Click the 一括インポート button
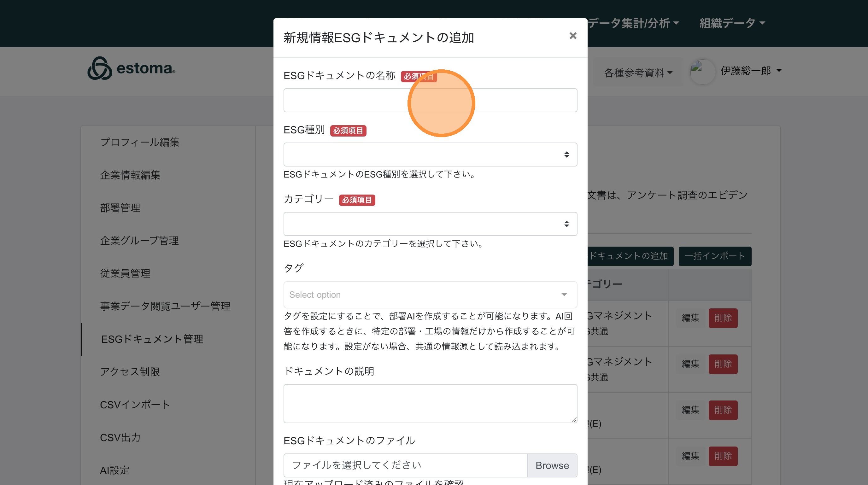Viewport: 868px width, 485px height. point(714,256)
